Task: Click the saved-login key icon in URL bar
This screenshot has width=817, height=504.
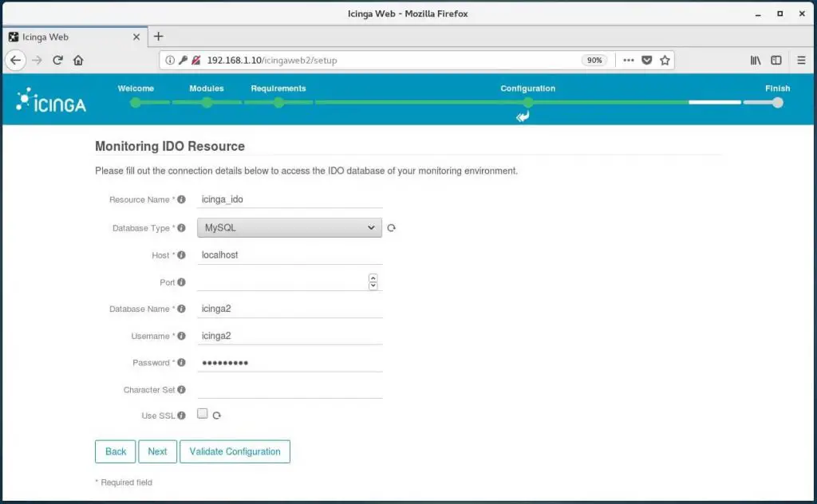Action: [x=183, y=61]
